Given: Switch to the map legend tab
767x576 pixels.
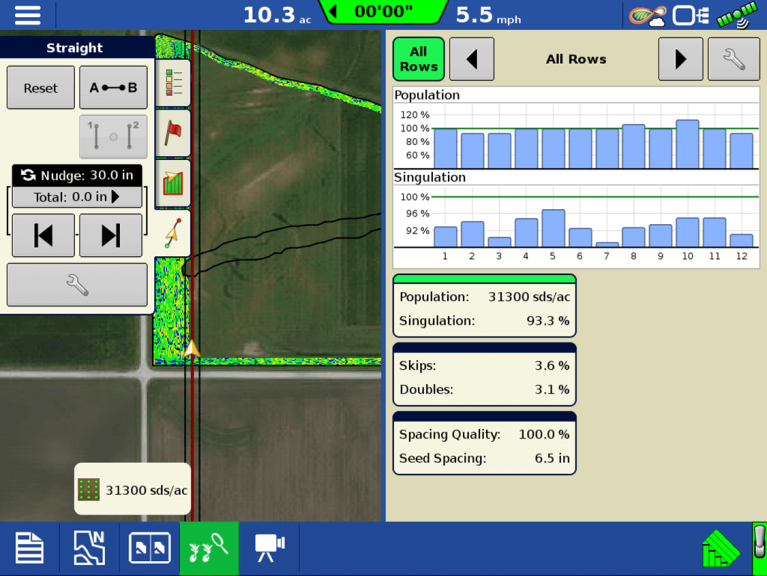Looking at the screenshot, I should (x=174, y=83).
